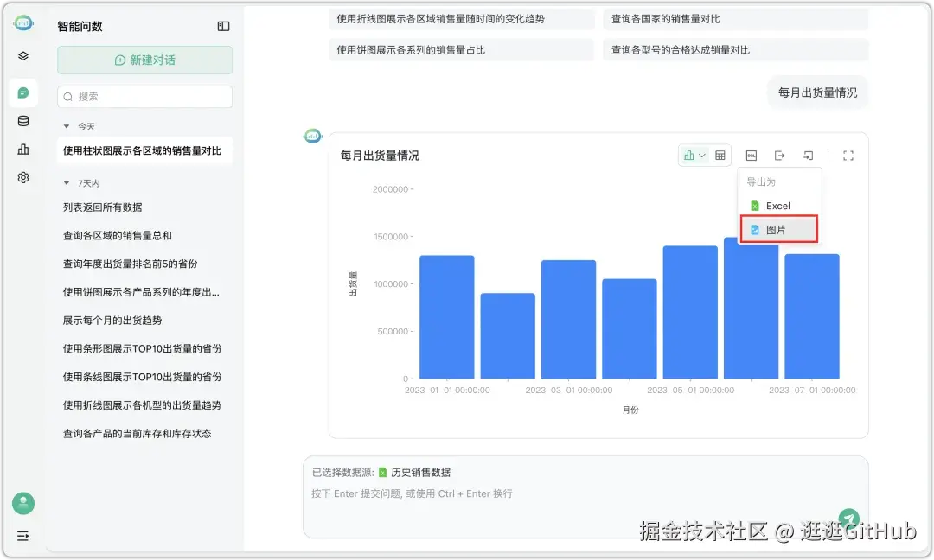Click the export icon on the chart toolbar
The image size is (934, 560).
(x=780, y=155)
